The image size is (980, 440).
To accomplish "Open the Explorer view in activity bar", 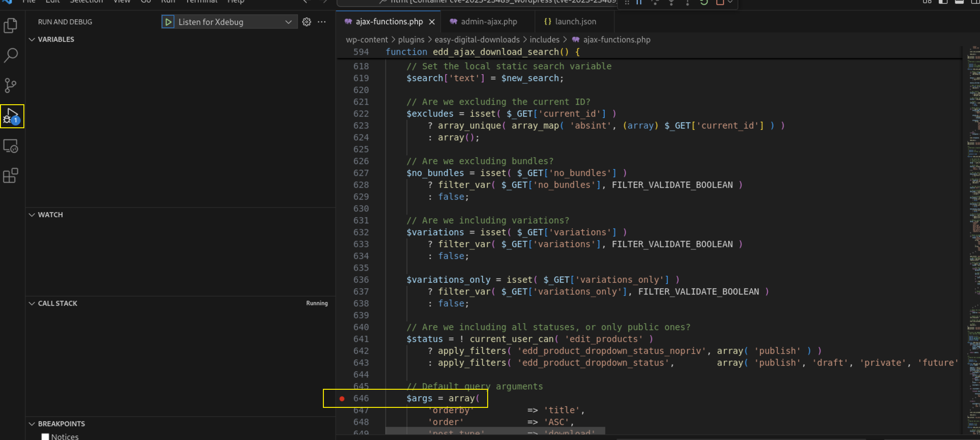I will coord(10,26).
